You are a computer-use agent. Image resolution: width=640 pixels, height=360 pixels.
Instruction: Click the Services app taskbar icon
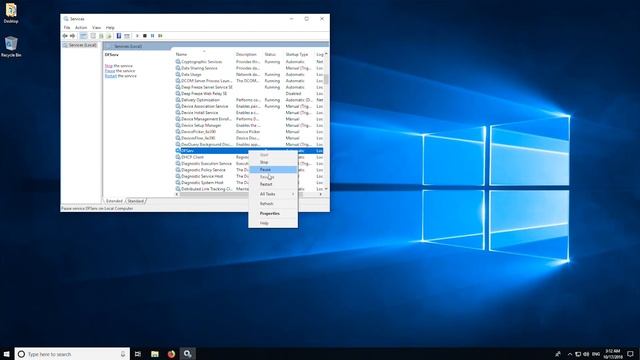(188, 354)
